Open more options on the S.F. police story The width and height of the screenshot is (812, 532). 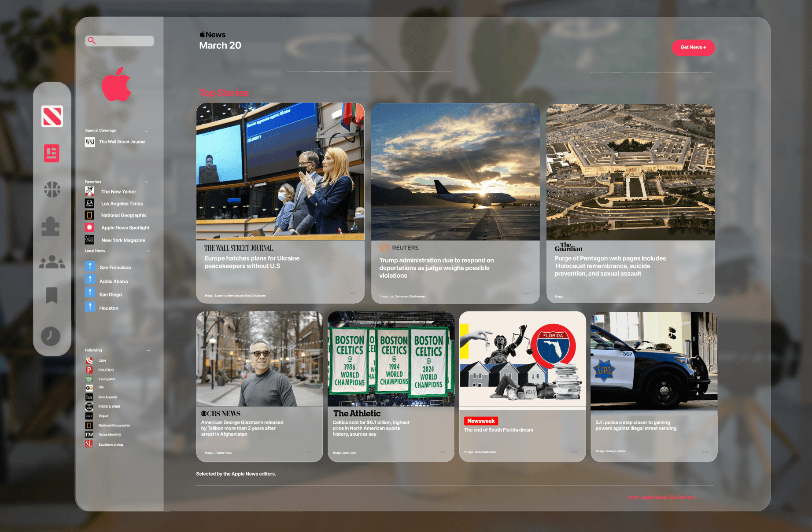[x=705, y=452]
